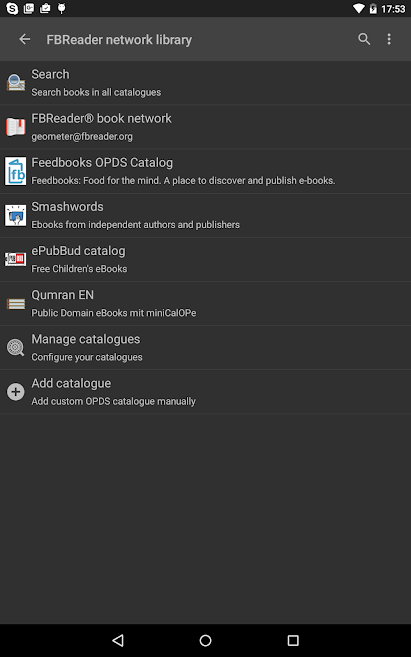Image resolution: width=411 pixels, height=657 pixels.
Task: Tap the FBReader book network icon
Action: [16, 127]
